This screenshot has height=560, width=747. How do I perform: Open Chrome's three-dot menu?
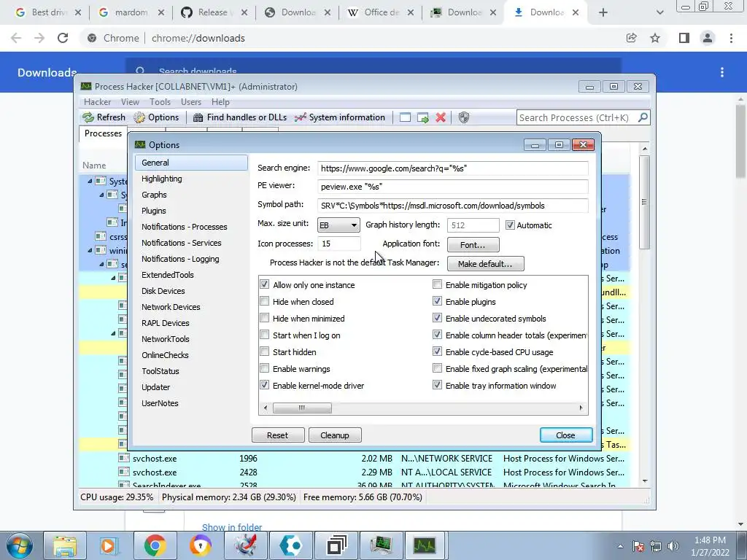tap(731, 38)
